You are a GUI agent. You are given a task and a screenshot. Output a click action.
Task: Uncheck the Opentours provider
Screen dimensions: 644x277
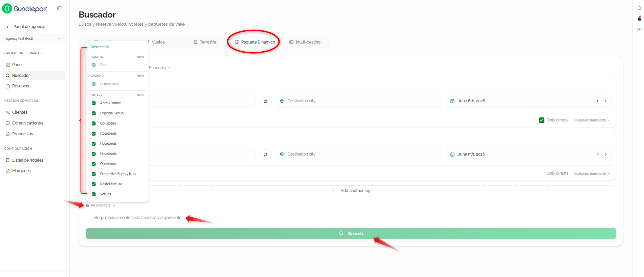(94, 164)
